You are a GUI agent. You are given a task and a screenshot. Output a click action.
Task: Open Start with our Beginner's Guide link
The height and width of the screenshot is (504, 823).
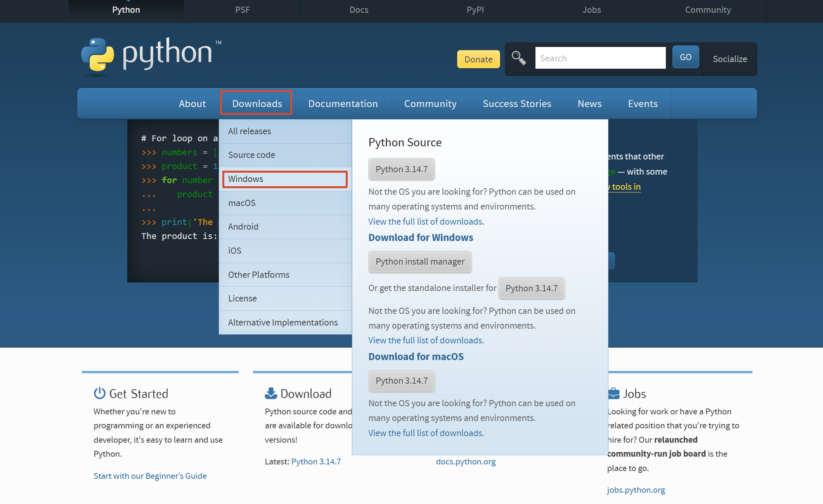[x=150, y=476]
